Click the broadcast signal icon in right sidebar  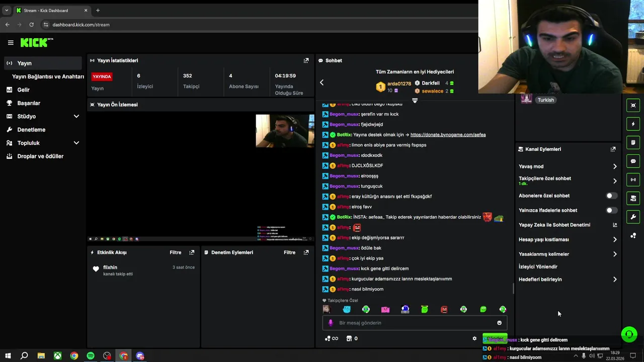633,179
